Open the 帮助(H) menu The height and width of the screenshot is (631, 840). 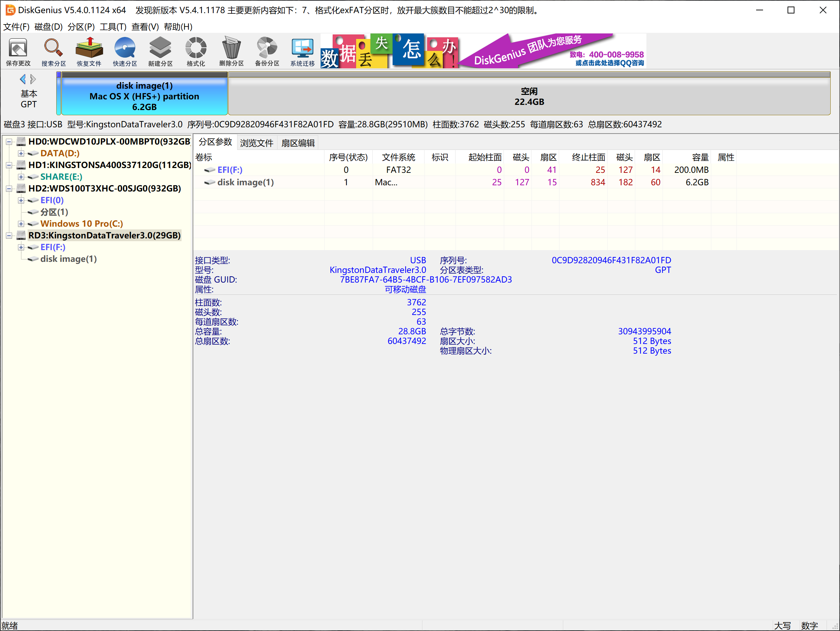click(178, 27)
